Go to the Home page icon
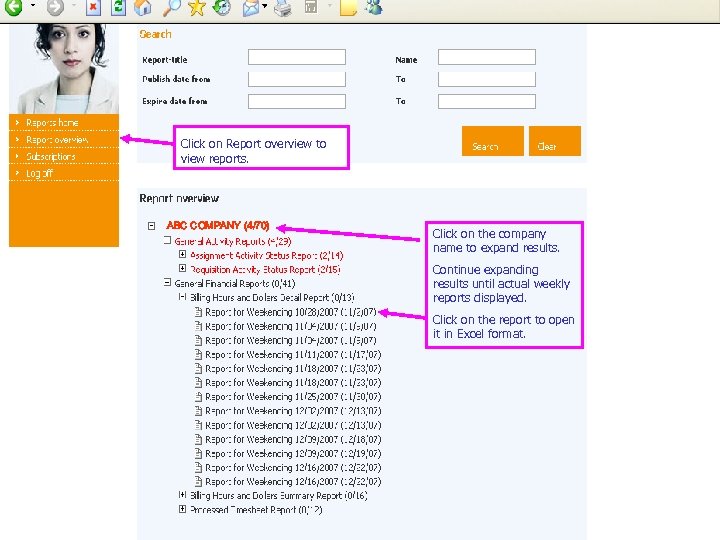 click(143, 7)
